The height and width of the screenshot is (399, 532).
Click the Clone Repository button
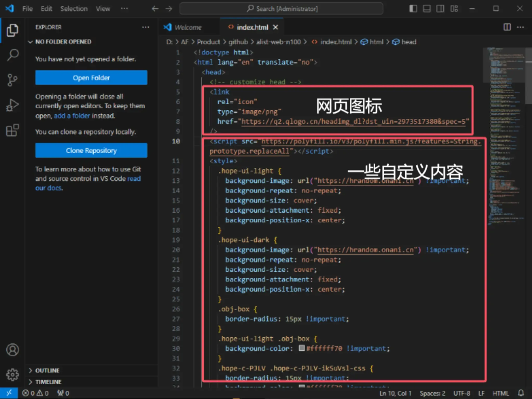(x=91, y=150)
